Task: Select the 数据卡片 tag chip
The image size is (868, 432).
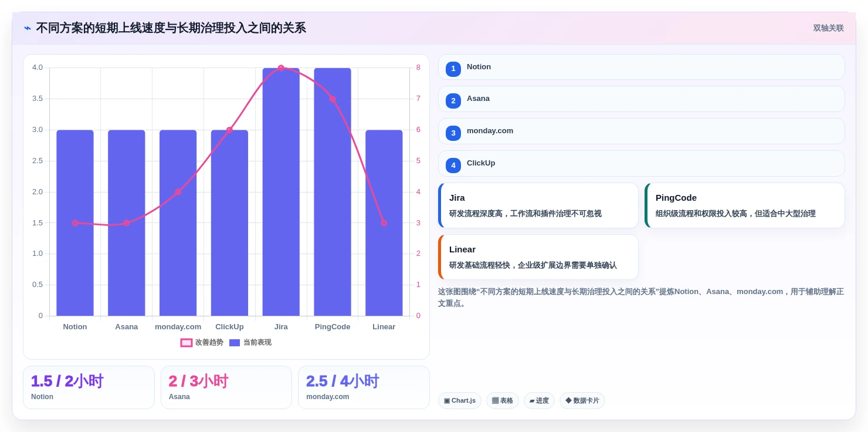Action: click(x=582, y=401)
